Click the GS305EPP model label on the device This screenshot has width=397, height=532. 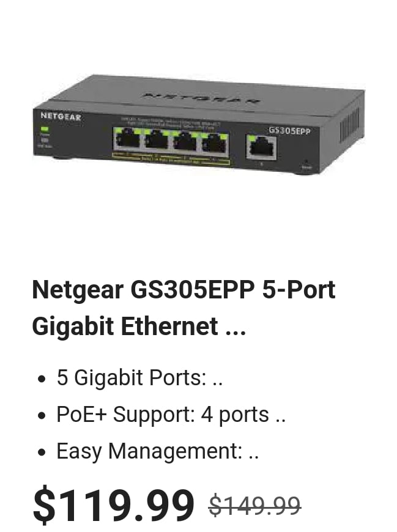point(289,131)
